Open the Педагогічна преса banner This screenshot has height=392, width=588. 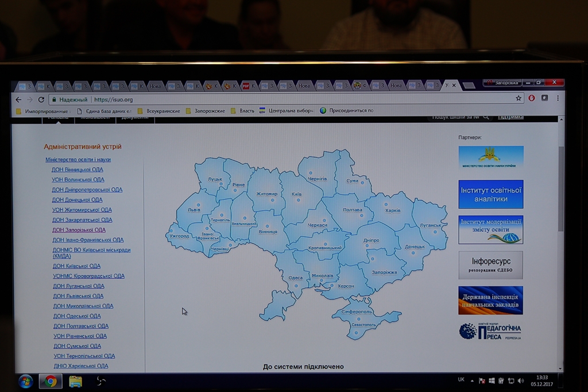(x=490, y=332)
